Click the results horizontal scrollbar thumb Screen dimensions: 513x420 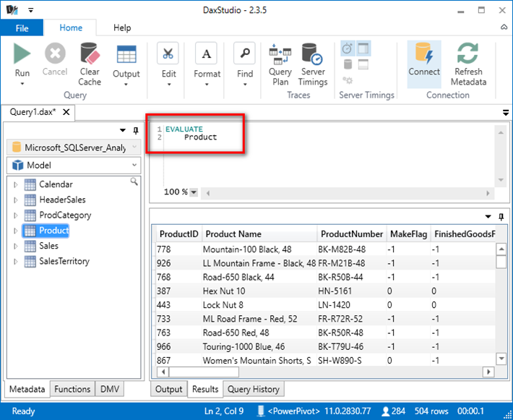coord(204,372)
